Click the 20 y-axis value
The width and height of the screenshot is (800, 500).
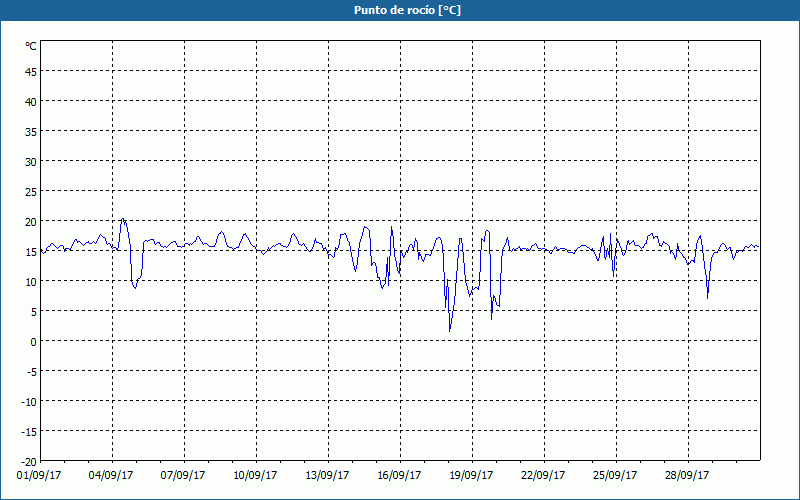point(31,222)
